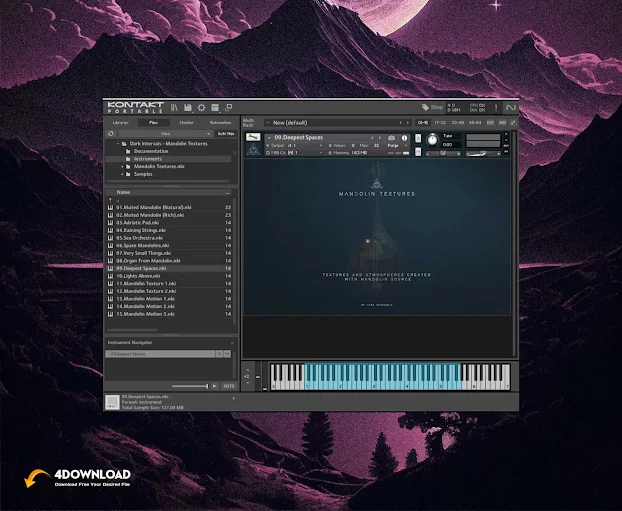Load previous instrument arrow in header
Screen dimensions: 622x511
coord(372,138)
